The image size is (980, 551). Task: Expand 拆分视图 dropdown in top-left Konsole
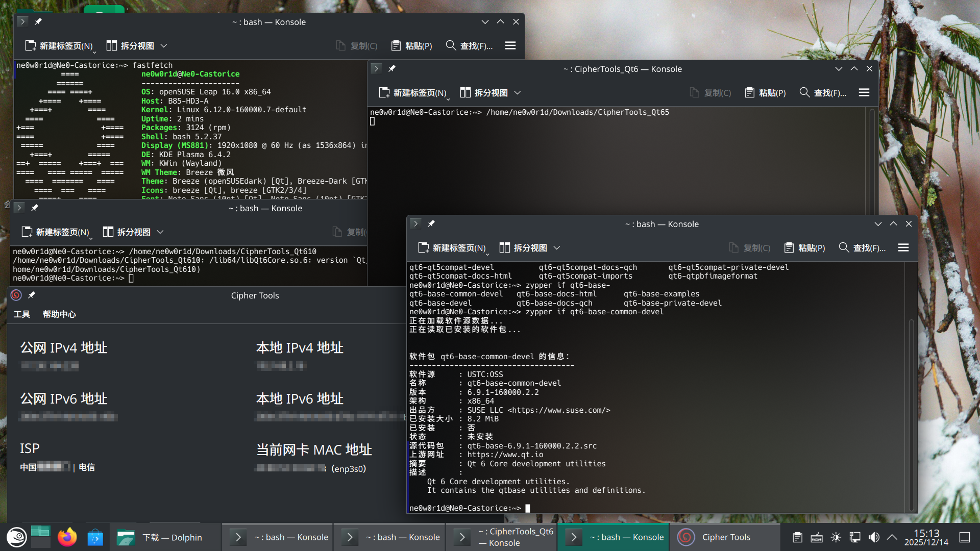click(164, 45)
